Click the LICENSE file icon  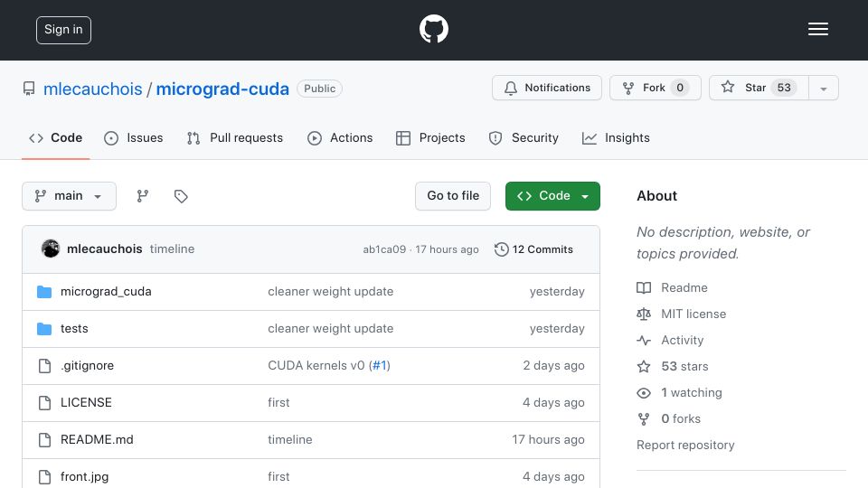point(44,403)
